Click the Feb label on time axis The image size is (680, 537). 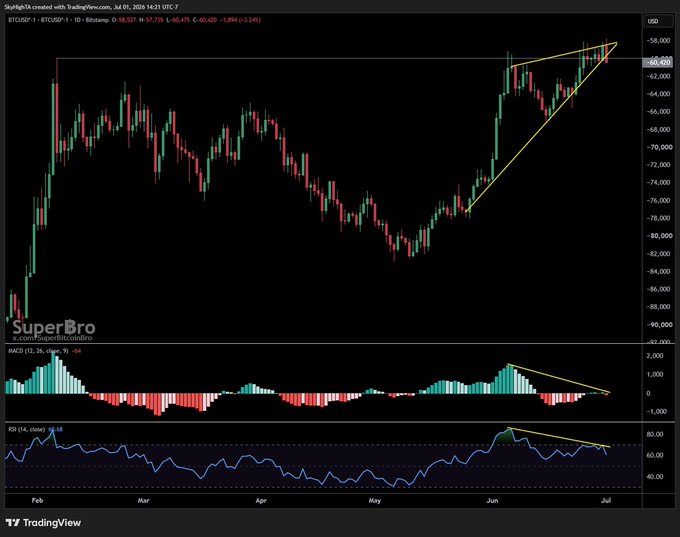click(x=38, y=501)
